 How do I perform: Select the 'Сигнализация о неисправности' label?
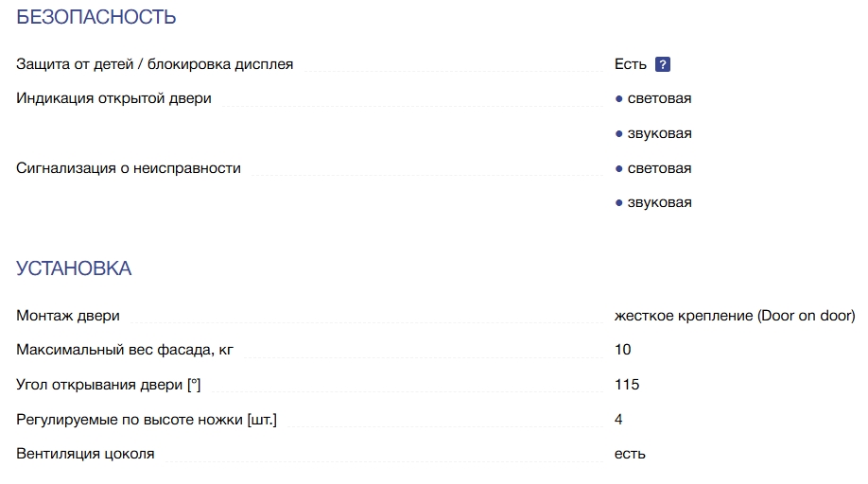pos(129,168)
